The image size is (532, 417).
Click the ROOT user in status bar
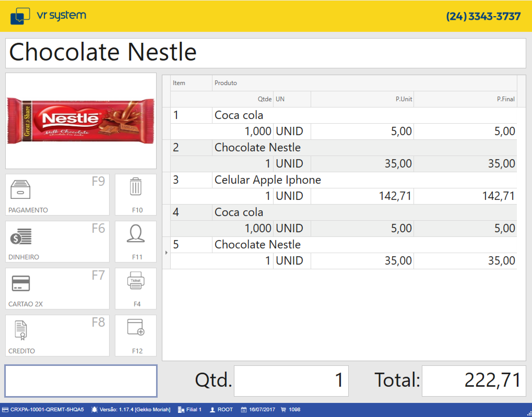(x=224, y=409)
